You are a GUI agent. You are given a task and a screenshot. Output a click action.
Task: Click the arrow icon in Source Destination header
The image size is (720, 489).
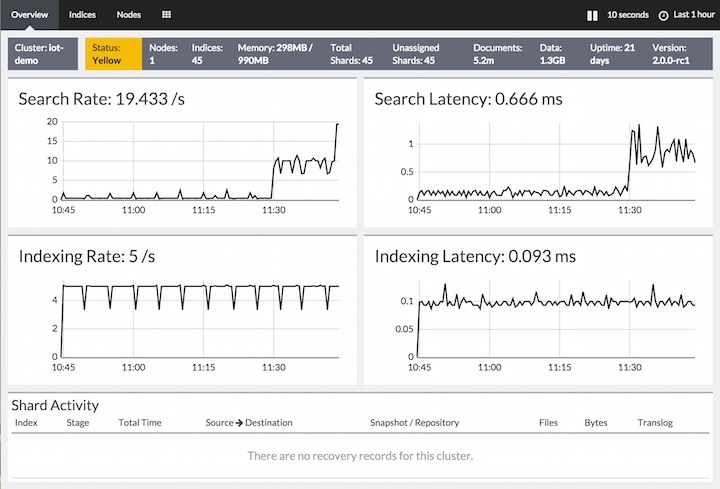coord(238,423)
